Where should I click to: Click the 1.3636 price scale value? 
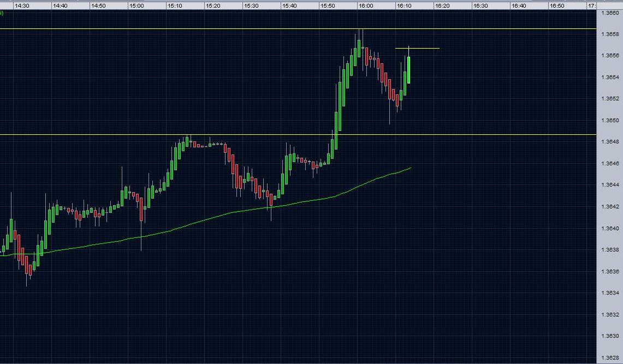610,272
